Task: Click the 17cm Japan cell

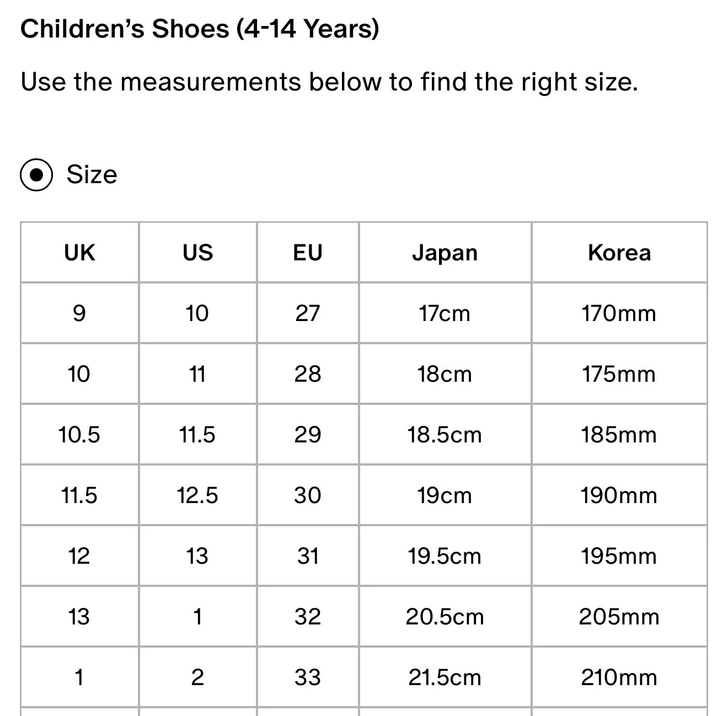Action: (445, 313)
